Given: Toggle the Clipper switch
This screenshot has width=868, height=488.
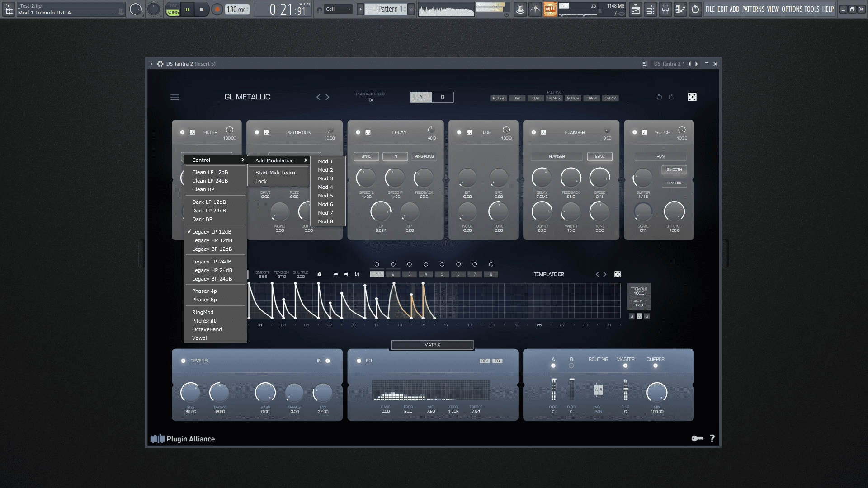Looking at the screenshot, I should coord(656,366).
